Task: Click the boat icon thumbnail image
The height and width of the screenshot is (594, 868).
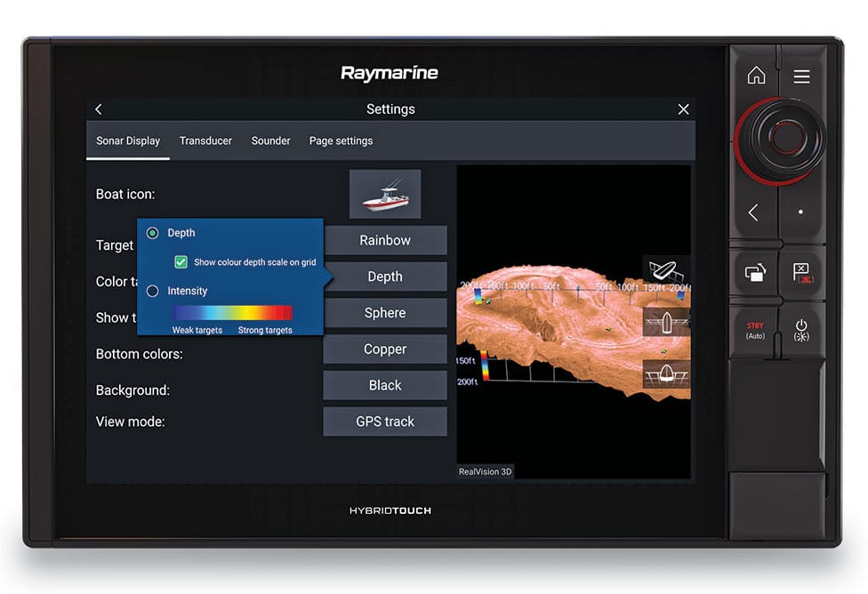Action: 384,194
